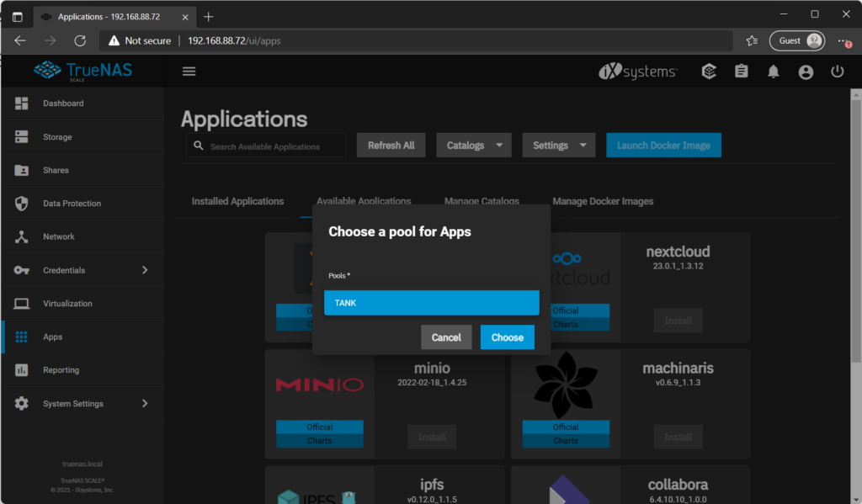Open the alerts bell icon
The image size is (862, 504).
point(774,72)
